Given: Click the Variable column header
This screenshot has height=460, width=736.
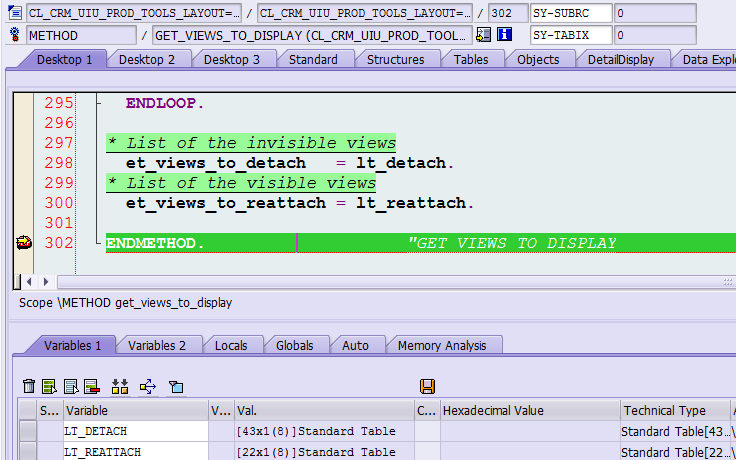Looking at the screenshot, I should tap(136, 411).
